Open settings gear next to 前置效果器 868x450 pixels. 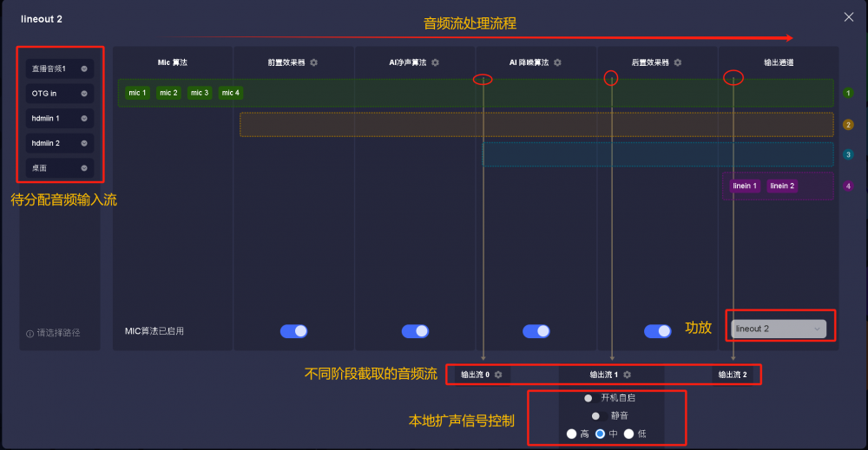click(x=314, y=62)
